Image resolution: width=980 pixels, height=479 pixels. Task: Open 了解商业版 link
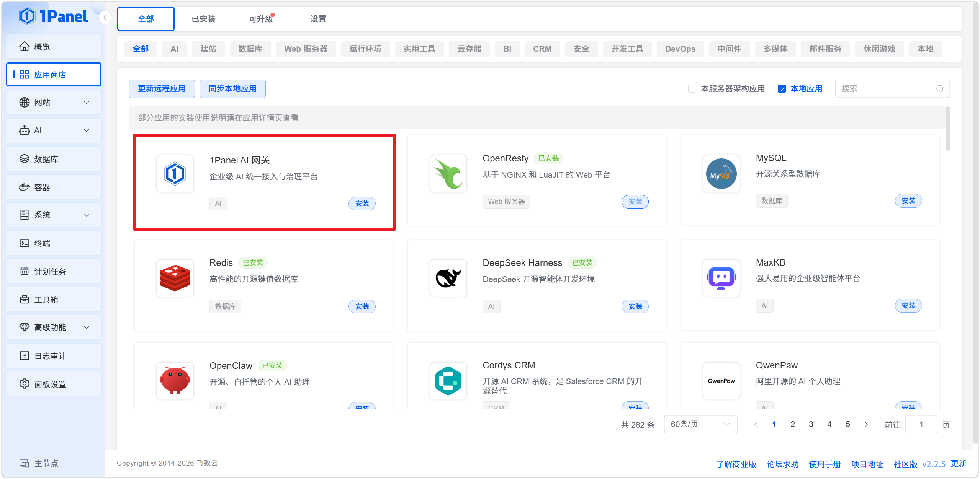pos(736,464)
